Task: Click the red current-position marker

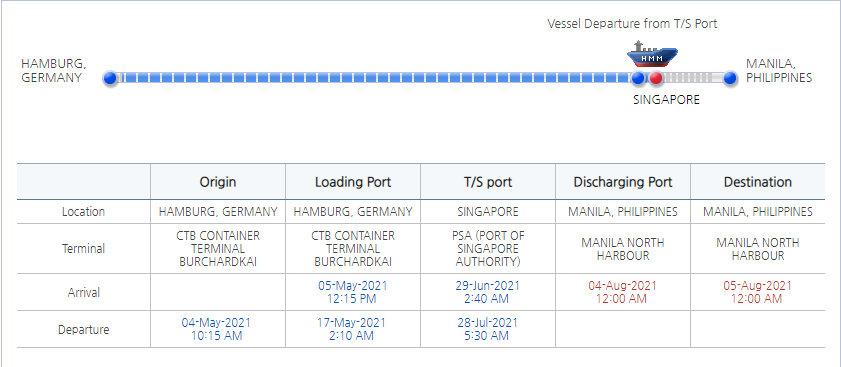Action: pos(655,78)
